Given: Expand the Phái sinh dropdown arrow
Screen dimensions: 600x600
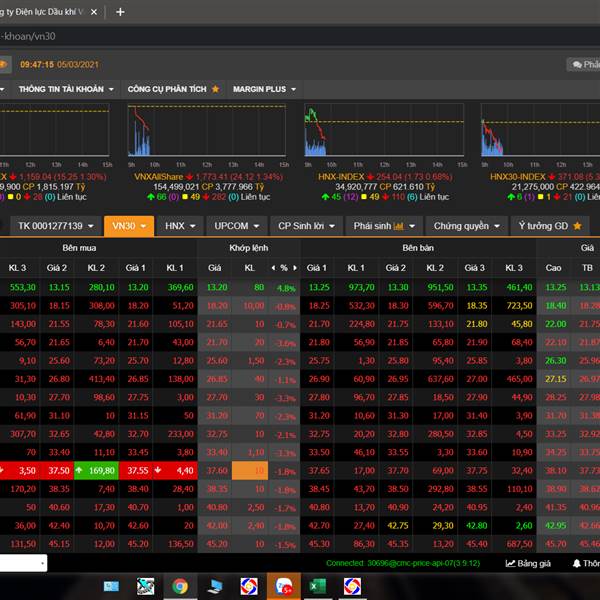Looking at the screenshot, I should (412, 227).
